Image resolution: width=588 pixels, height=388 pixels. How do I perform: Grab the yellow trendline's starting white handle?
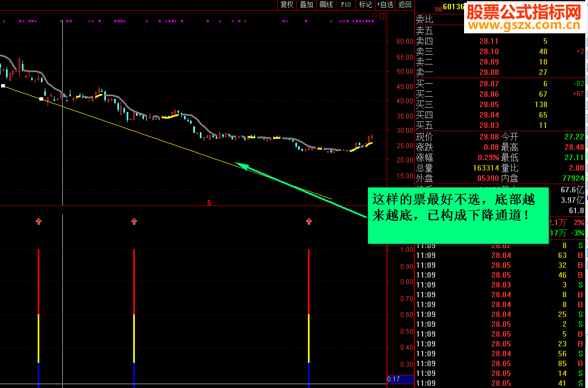[3, 86]
